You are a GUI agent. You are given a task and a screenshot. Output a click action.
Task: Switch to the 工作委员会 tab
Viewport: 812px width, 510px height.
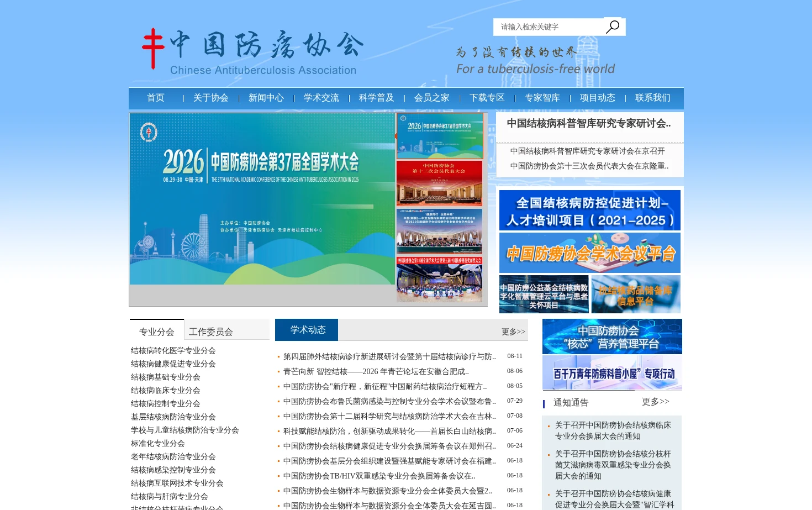pos(211,332)
